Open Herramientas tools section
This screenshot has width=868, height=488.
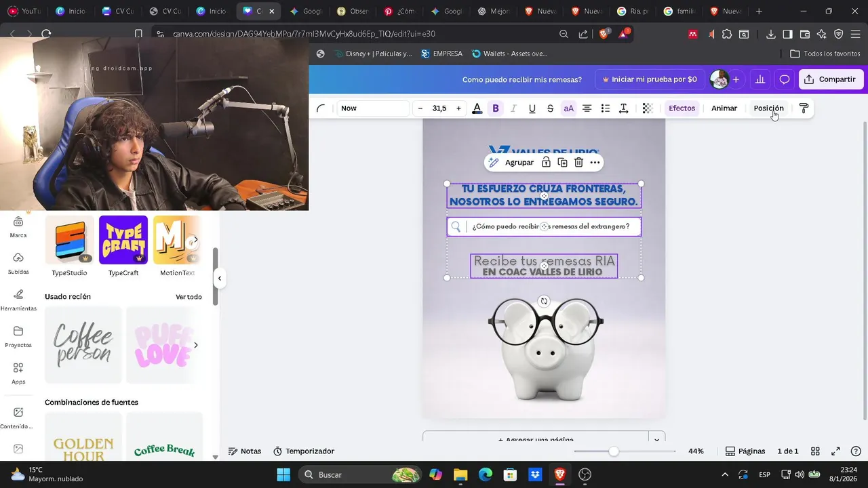[x=18, y=300]
